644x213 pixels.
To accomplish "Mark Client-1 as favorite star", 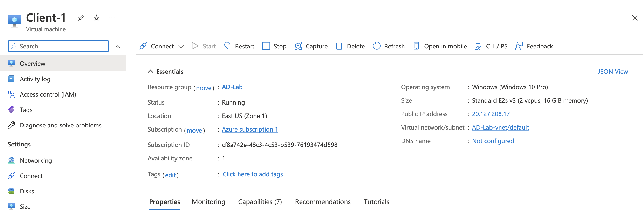I will pyautogui.click(x=96, y=18).
